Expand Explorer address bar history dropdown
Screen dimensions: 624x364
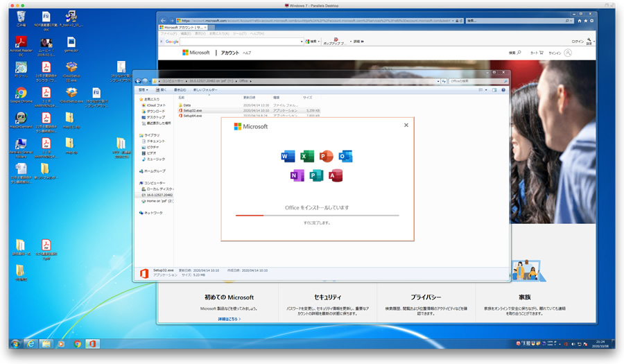click(x=438, y=81)
